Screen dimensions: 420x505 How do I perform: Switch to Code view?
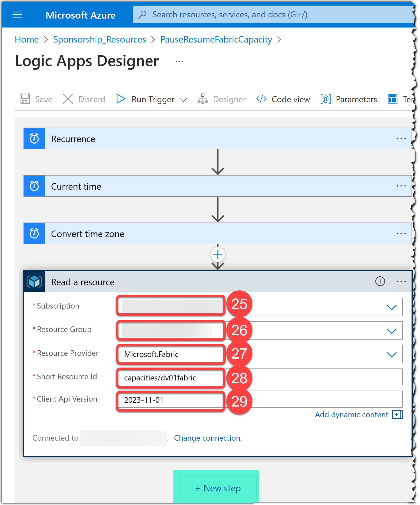click(291, 99)
